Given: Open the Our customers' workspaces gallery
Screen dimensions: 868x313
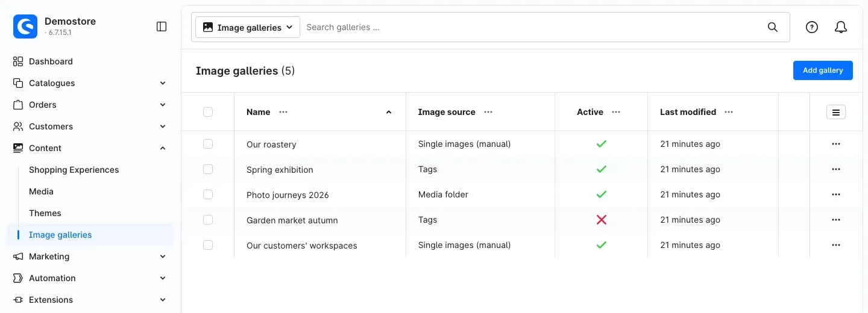Looking at the screenshot, I should [x=302, y=246].
